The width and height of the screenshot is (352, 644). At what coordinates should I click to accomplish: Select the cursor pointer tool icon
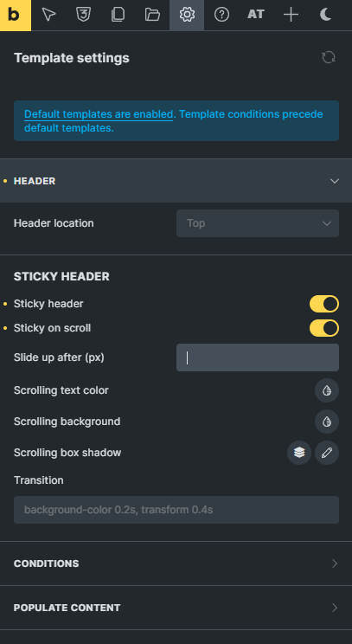click(x=48, y=16)
